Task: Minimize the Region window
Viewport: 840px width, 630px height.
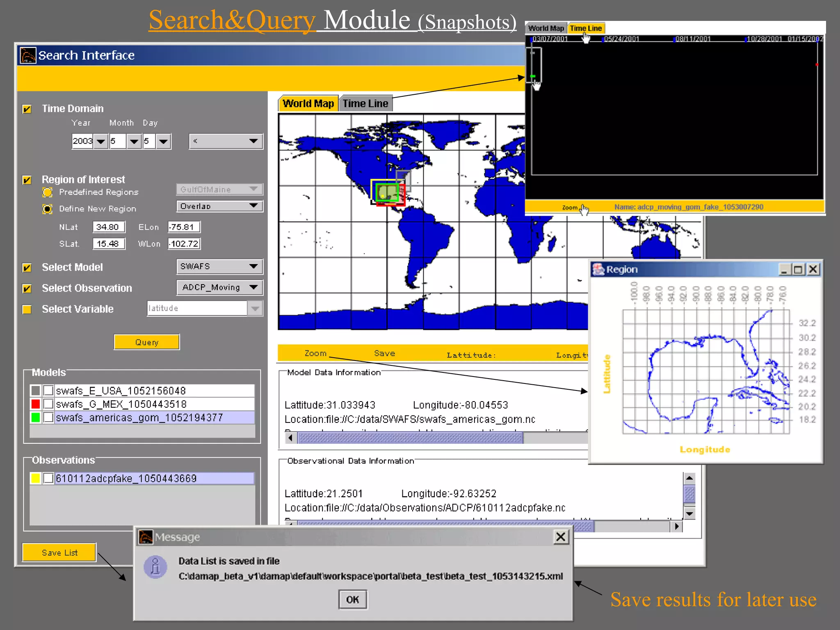Action: pyautogui.click(x=784, y=269)
